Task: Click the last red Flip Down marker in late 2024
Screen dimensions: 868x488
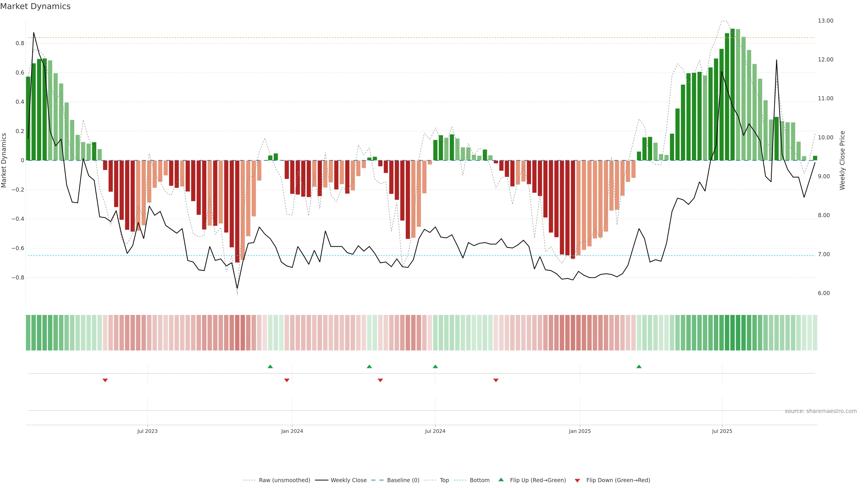Action: (496, 380)
